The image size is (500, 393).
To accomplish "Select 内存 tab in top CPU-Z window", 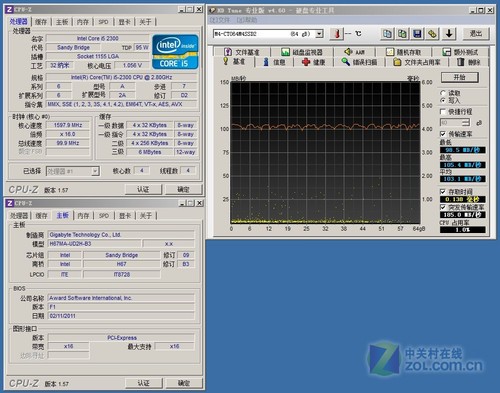I will pos(83,22).
